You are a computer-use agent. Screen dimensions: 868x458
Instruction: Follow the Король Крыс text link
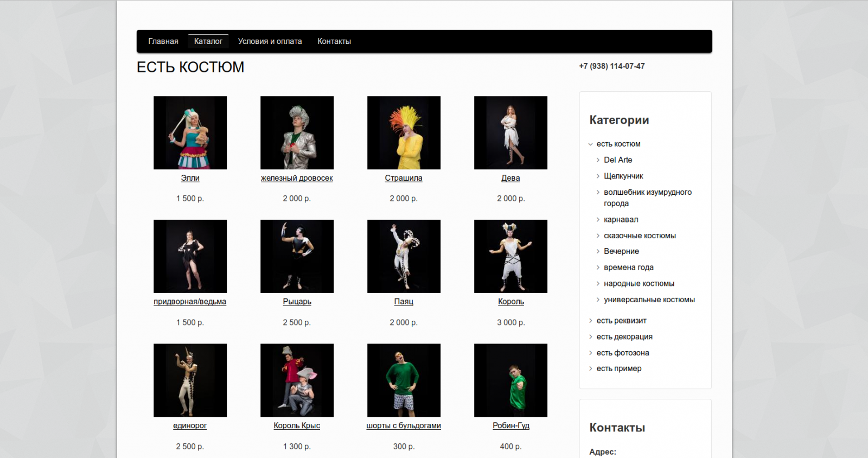click(x=297, y=425)
